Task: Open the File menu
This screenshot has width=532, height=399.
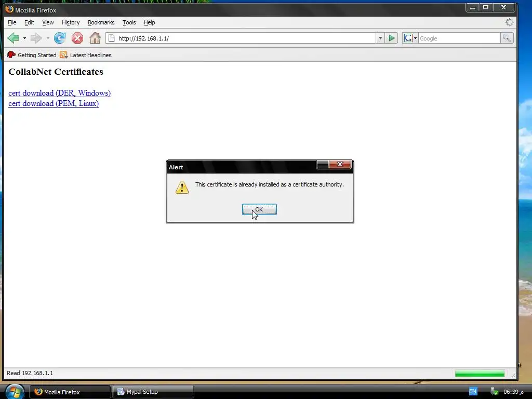Action: click(x=12, y=22)
